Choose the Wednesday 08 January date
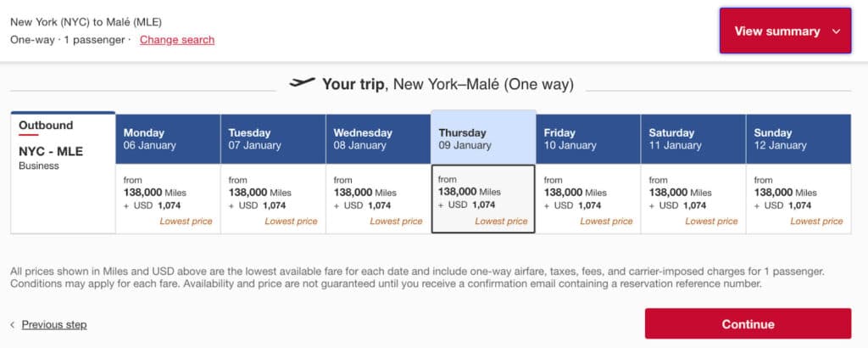Screen dimensions: 868x348 pyautogui.click(x=378, y=138)
